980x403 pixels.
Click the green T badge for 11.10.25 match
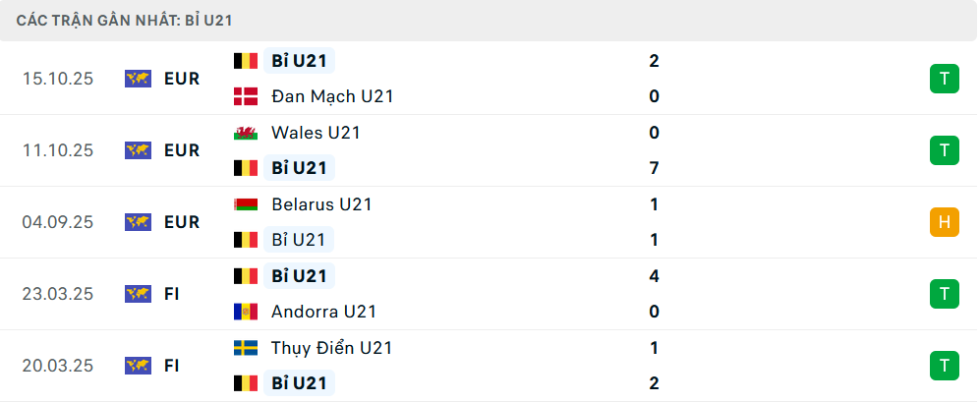pyautogui.click(x=944, y=150)
